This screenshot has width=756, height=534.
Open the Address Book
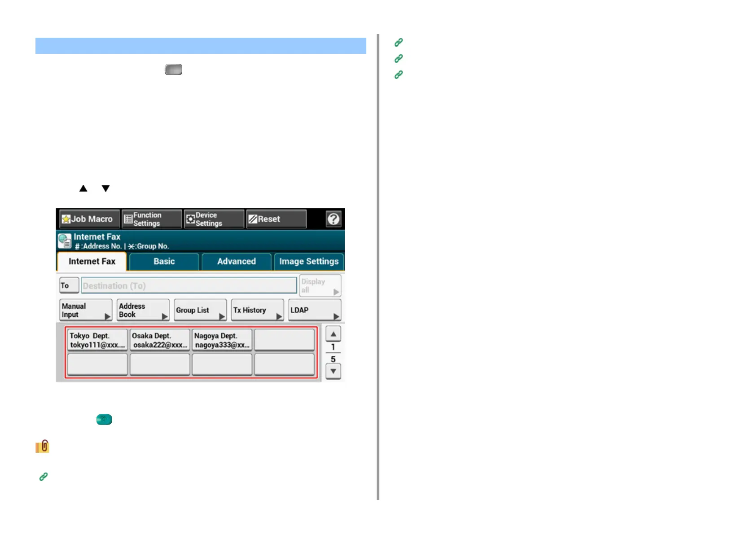[143, 310]
